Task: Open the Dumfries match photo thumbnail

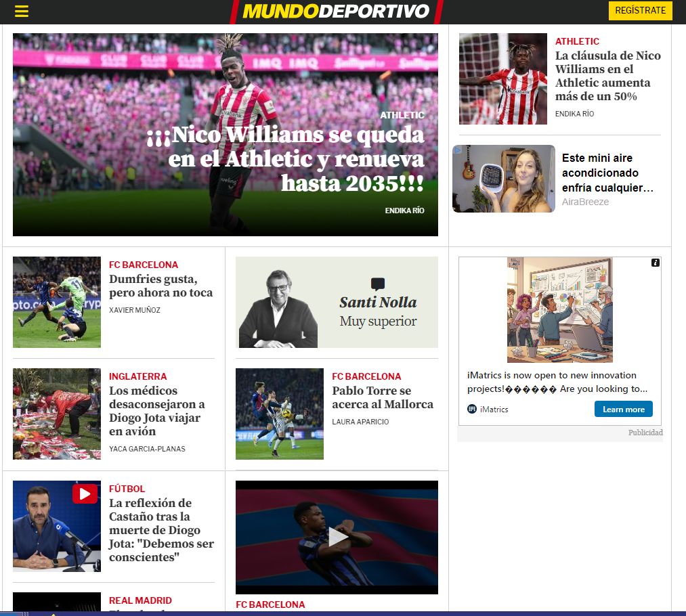Action: tap(56, 302)
